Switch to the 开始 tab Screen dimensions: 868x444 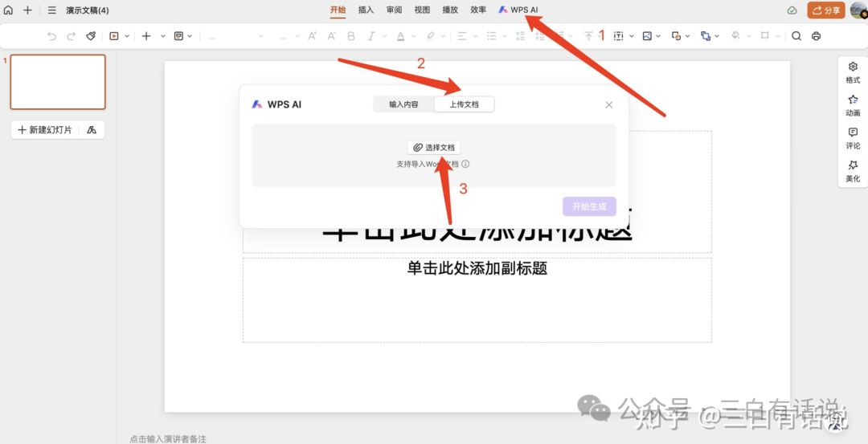(338, 10)
